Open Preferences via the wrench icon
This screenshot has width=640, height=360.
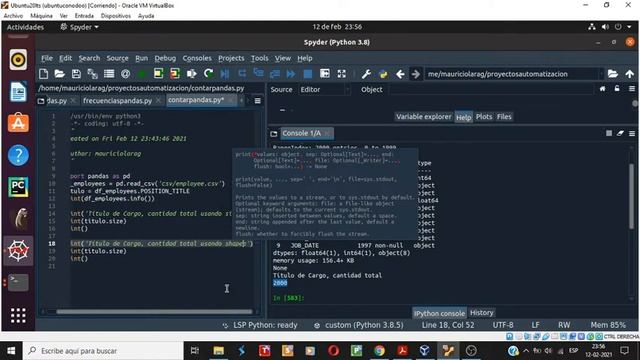(x=366, y=74)
